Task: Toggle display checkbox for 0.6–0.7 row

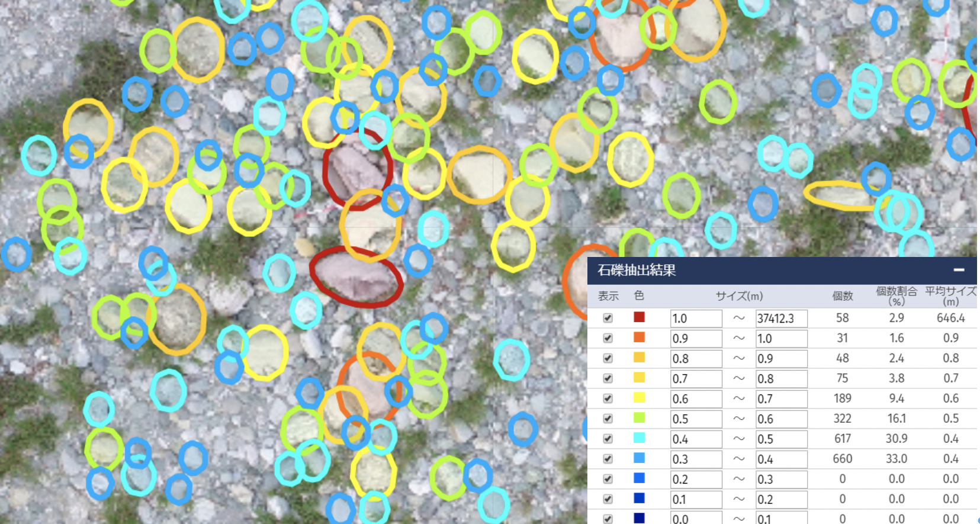Action: coord(608,398)
